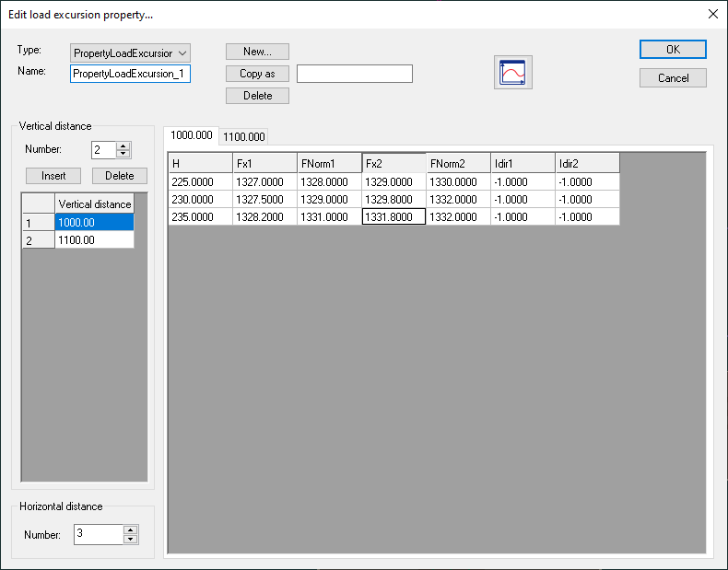The image size is (728, 570).
Task: Increase the Vertical distance Number spinner
Action: tap(123, 146)
